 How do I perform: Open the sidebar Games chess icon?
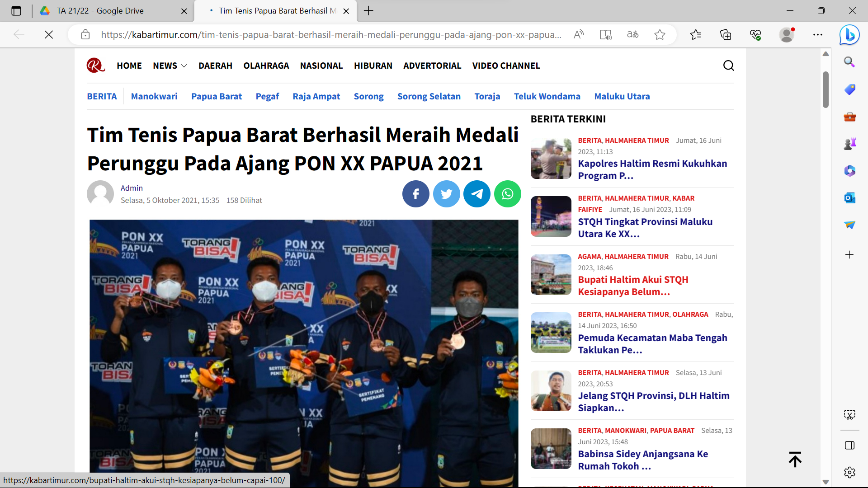849,144
